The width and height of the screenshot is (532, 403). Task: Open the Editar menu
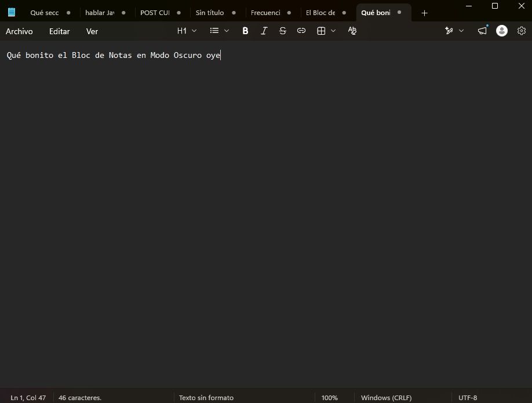(59, 31)
